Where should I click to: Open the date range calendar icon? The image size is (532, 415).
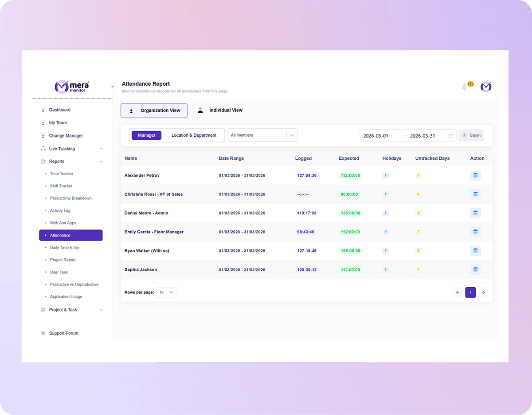pyautogui.click(x=450, y=135)
